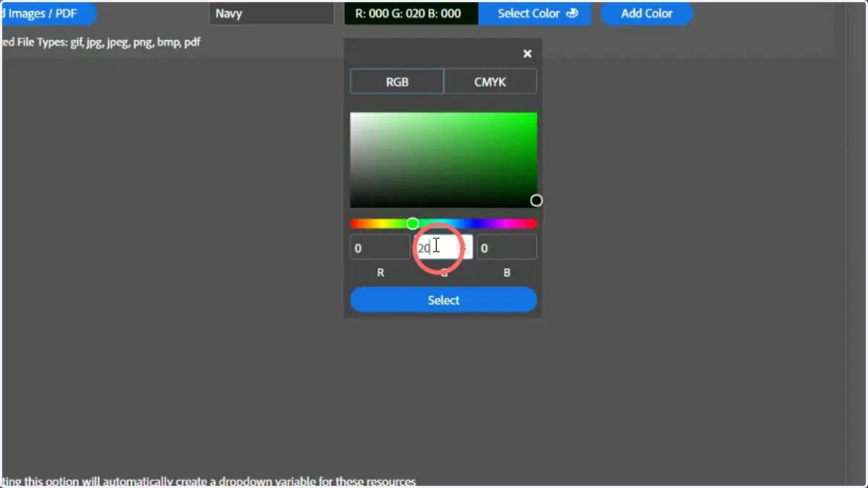Focus the R value input field
868x488 pixels.
(x=380, y=247)
